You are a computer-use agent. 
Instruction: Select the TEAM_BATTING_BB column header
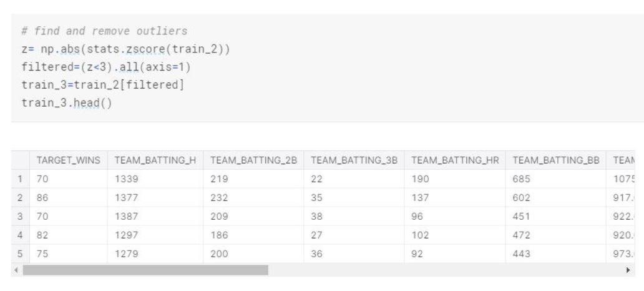click(556, 160)
